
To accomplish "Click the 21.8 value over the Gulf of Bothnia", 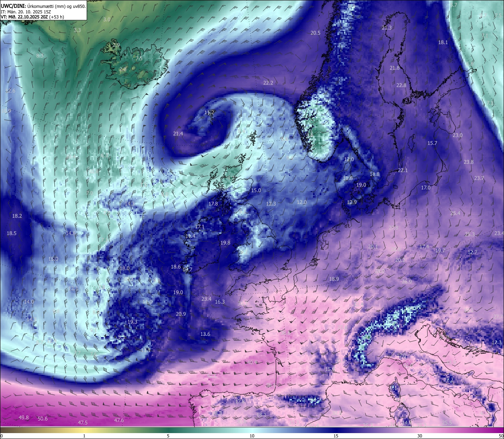I will coord(395,68).
